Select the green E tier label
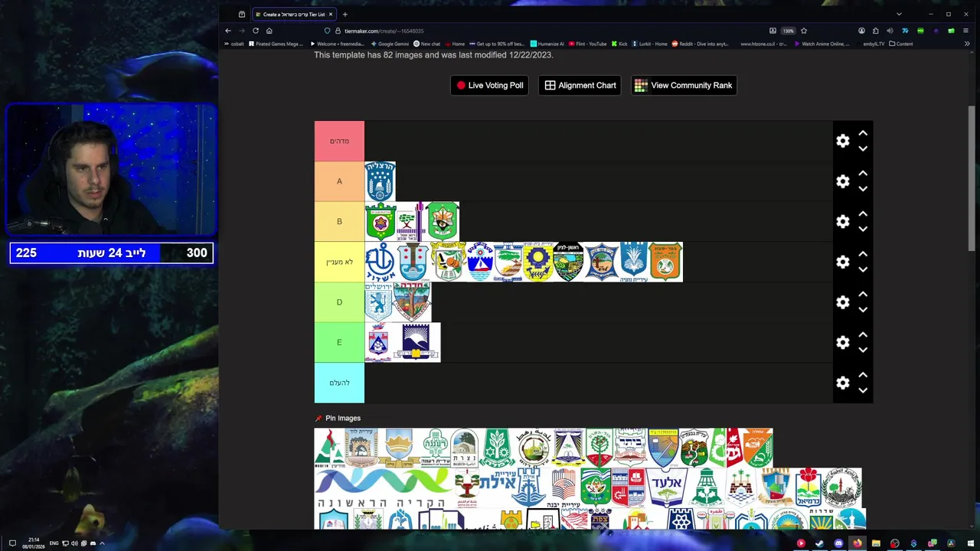Viewport: 980px width, 551px height. (x=339, y=342)
